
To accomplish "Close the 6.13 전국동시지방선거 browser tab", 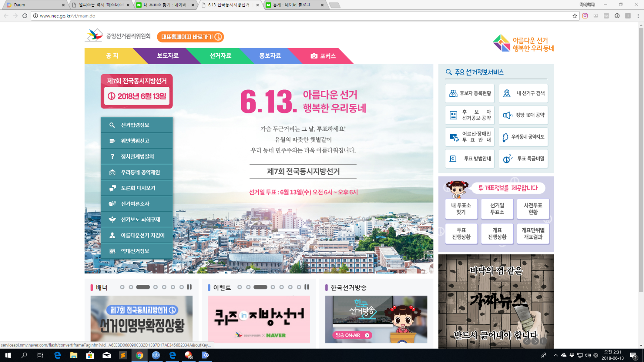I will (x=258, y=5).
